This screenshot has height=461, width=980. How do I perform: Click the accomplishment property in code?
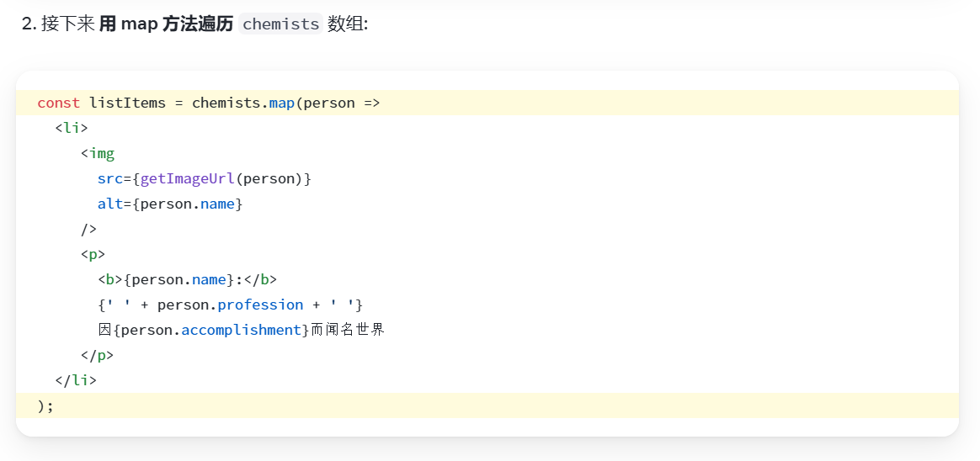tap(242, 330)
